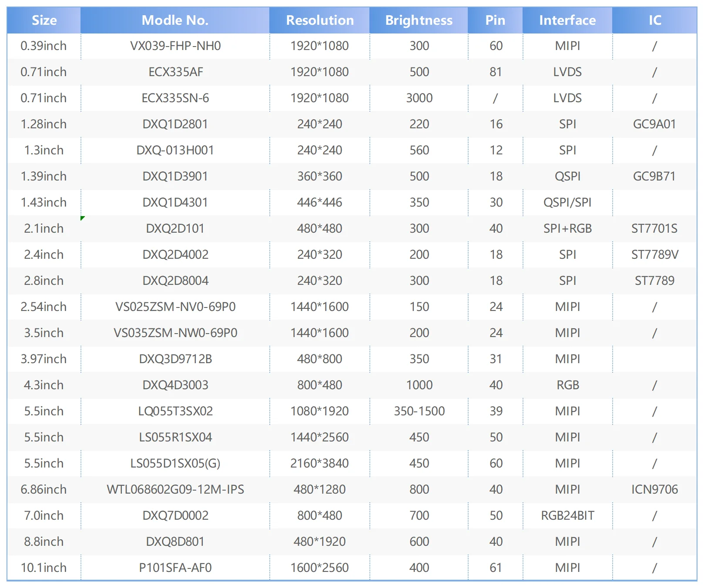This screenshot has width=704, height=588.
Task: Click the Pin column header
Action: click(495, 20)
